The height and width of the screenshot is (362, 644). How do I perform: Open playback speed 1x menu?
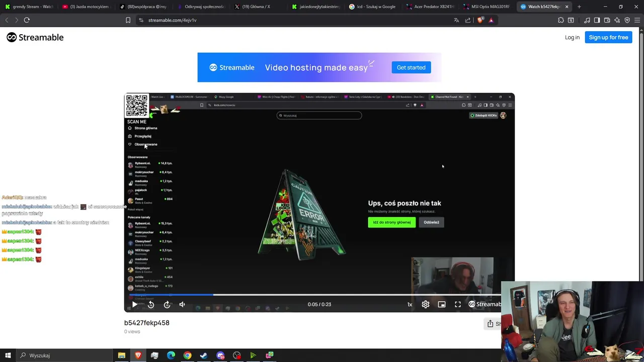point(410,304)
